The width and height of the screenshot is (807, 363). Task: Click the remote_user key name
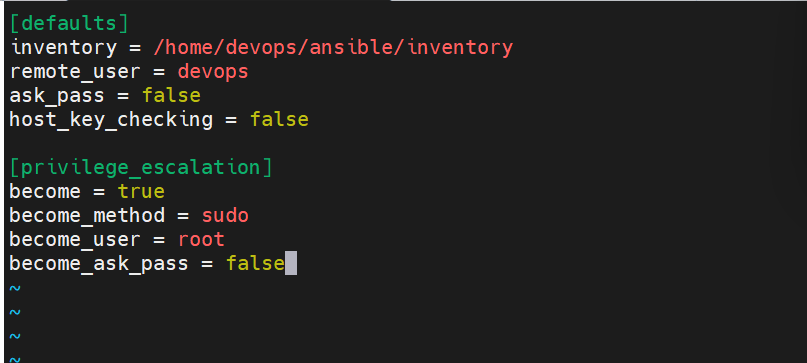tap(75, 72)
